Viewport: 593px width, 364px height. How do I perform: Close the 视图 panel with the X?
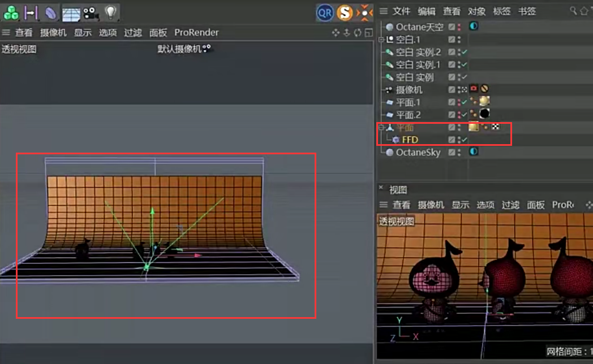381,187
